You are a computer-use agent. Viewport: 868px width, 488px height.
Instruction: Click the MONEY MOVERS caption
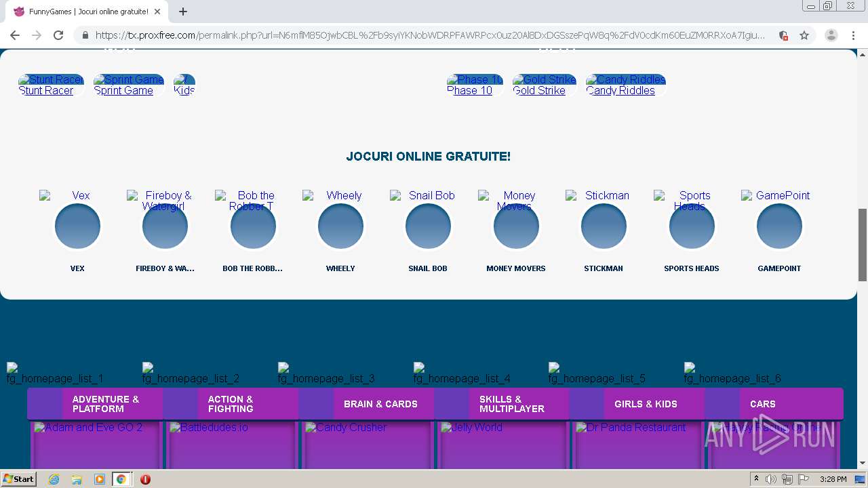(516, 268)
